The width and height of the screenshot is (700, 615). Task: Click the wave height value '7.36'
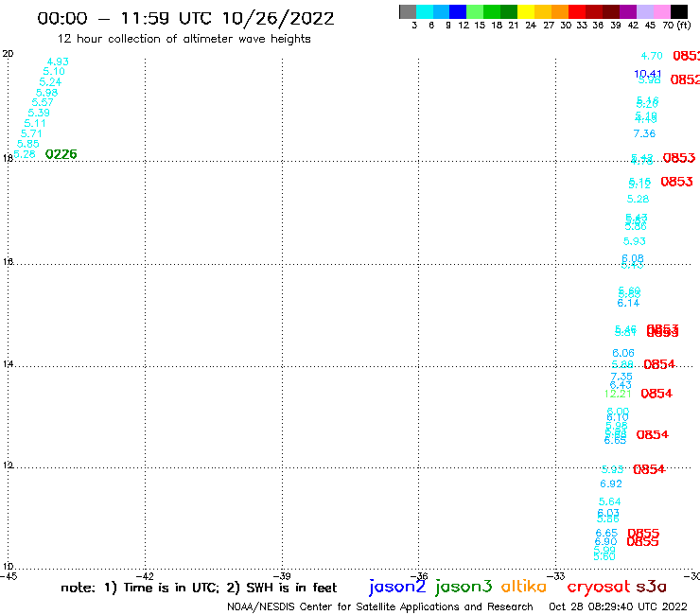tap(644, 133)
